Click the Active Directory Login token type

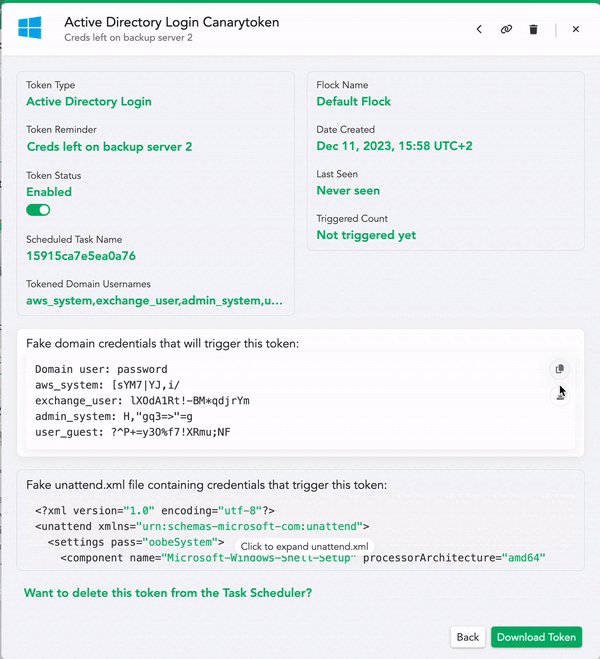pyautogui.click(x=89, y=101)
